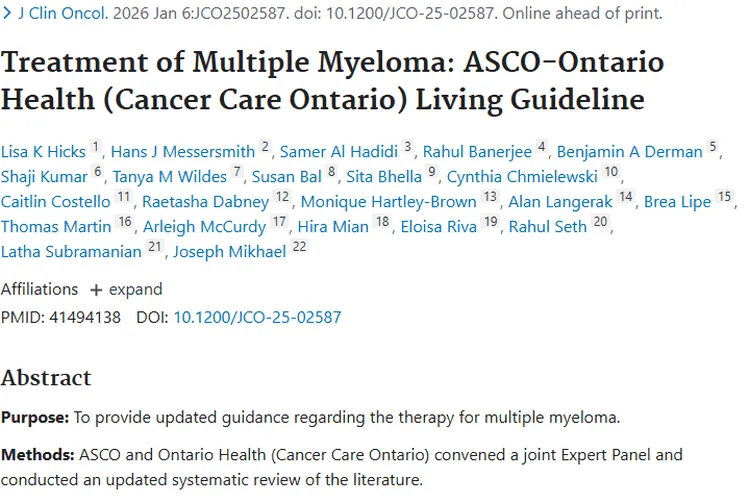Open author Arleigh McCurdy
750x500 pixels.
pyautogui.click(x=204, y=227)
